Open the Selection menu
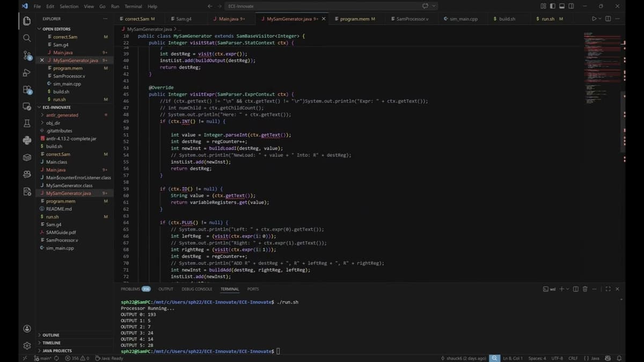 pos(69,6)
